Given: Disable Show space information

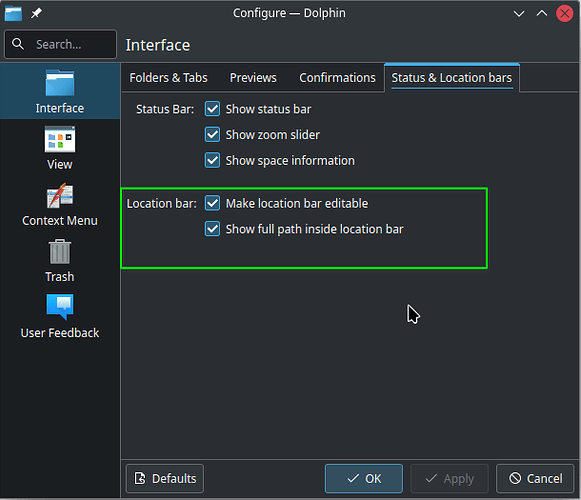Looking at the screenshot, I should [212, 160].
